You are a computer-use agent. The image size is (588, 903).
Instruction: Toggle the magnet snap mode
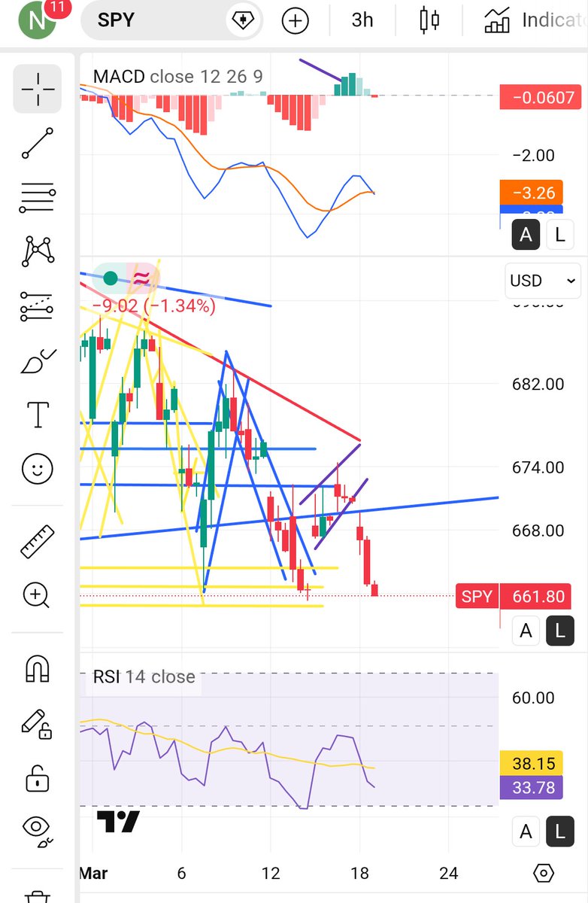point(38,667)
